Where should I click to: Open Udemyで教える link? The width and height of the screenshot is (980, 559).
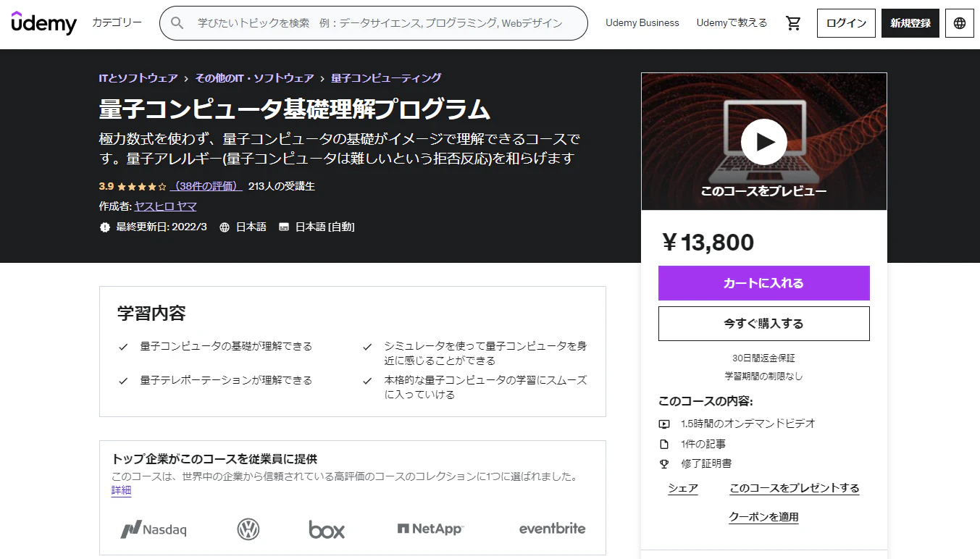[732, 23]
